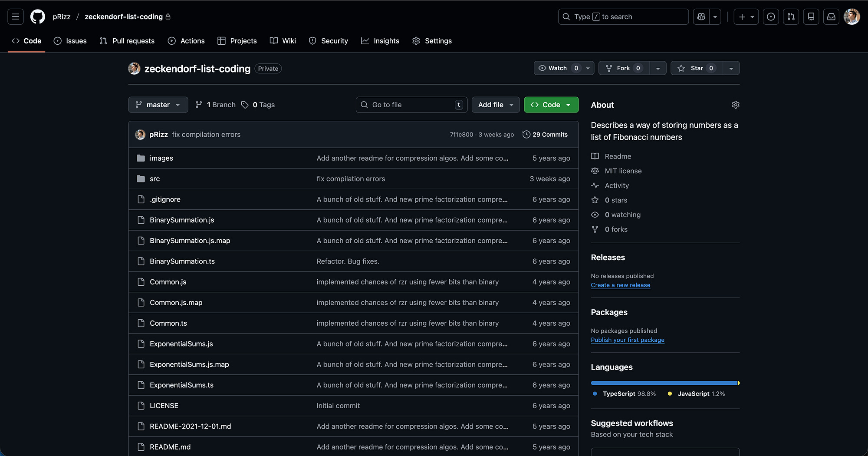Click Create a new release link
This screenshot has height=456, width=868.
pos(620,285)
